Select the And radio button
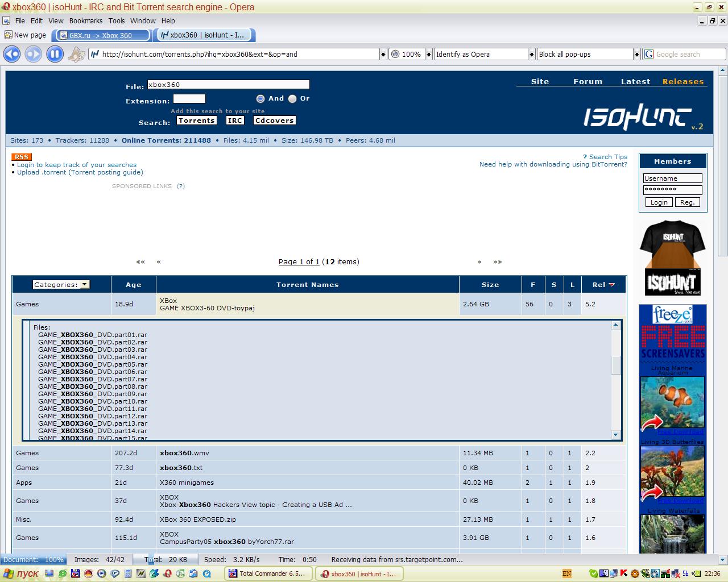This screenshot has height=582, width=728. 260,99
